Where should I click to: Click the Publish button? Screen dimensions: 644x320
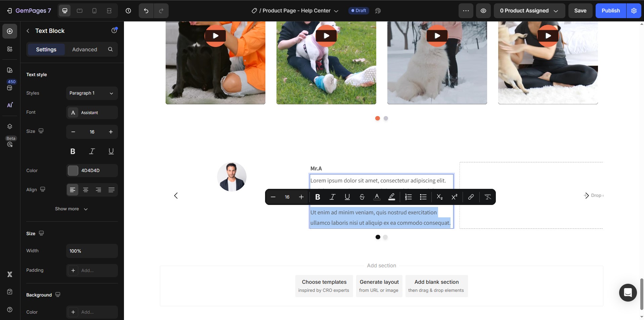[x=610, y=11]
